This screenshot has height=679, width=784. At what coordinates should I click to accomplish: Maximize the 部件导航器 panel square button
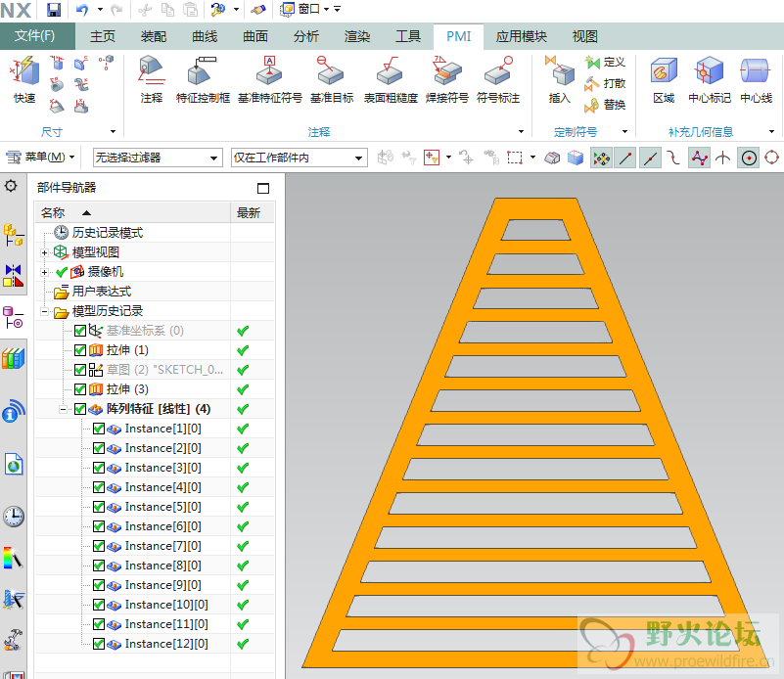[x=263, y=189]
